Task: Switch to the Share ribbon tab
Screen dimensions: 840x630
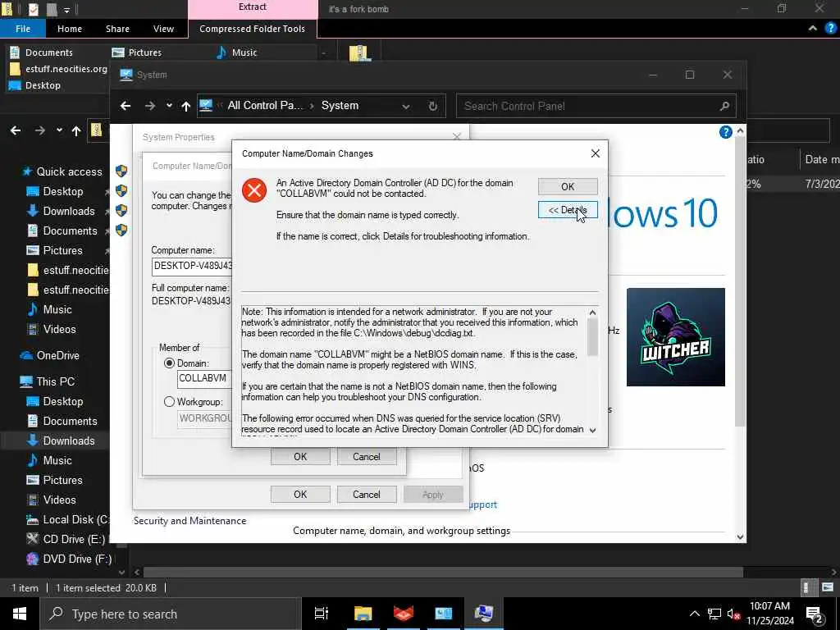Action: (x=117, y=29)
